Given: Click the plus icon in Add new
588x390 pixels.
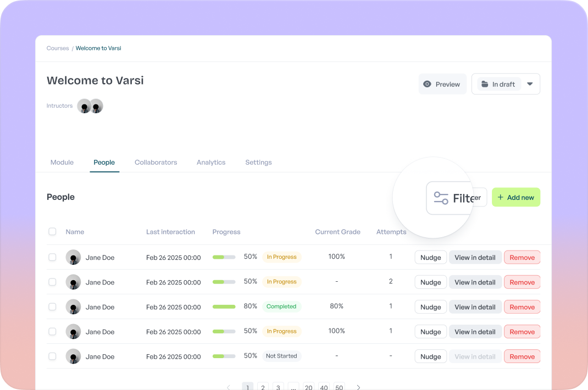Looking at the screenshot, I should 500,198.
